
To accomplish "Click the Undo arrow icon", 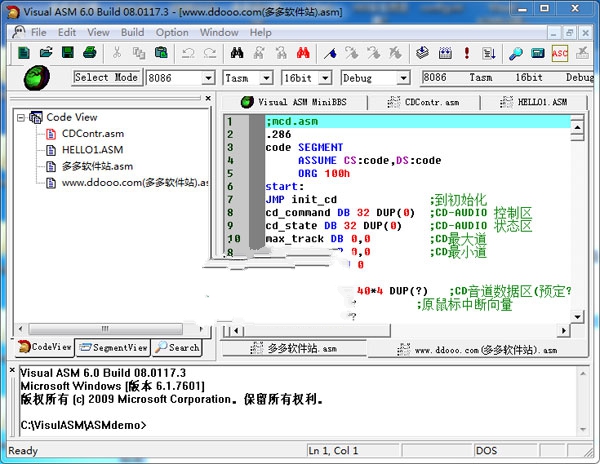I will pyautogui.click(x=188, y=53).
